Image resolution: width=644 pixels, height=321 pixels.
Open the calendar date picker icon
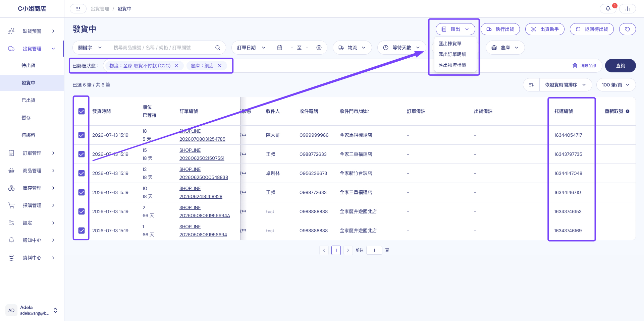tap(279, 48)
